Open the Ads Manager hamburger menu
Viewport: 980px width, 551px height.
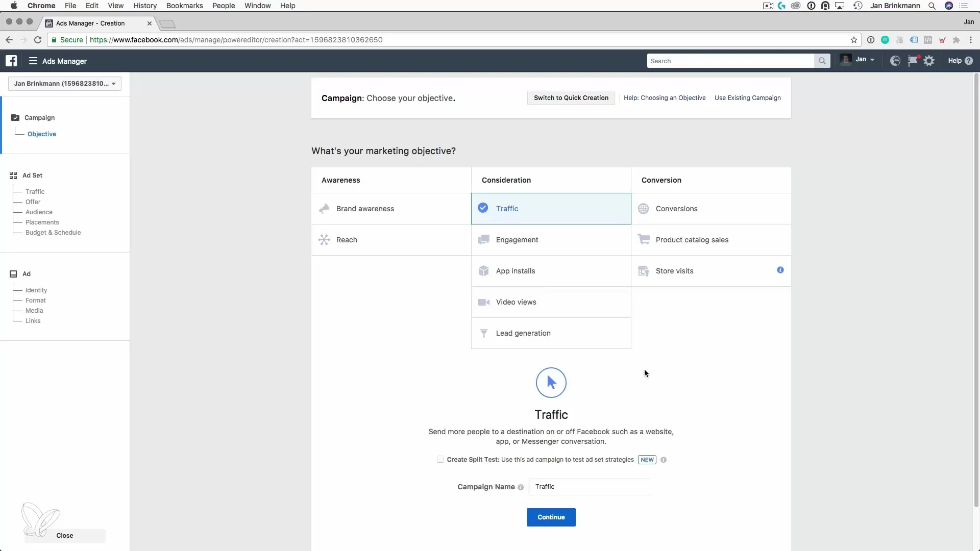tap(33, 61)
